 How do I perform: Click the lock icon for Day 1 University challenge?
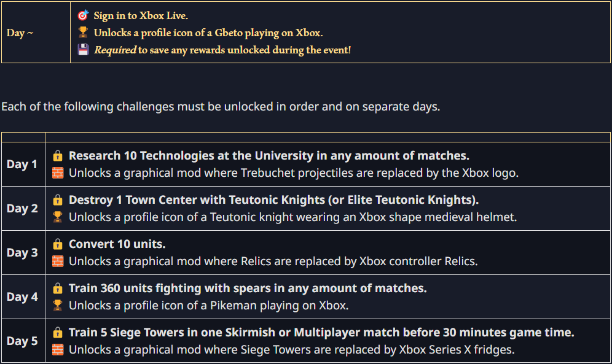point(58,155)
